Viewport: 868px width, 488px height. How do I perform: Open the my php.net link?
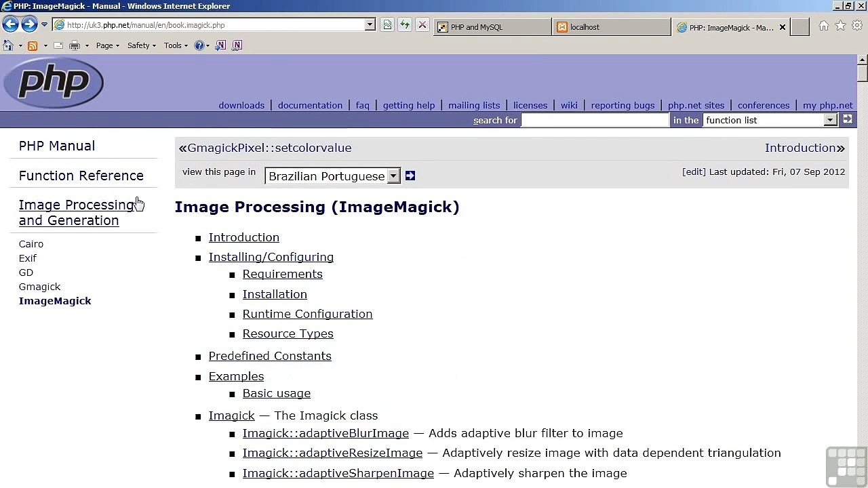coord(828,105)
